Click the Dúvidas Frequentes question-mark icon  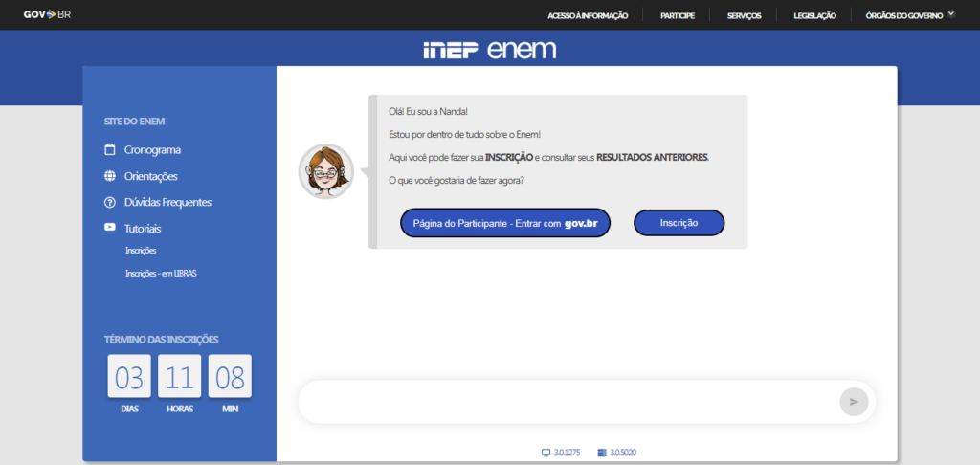(110, 203)
